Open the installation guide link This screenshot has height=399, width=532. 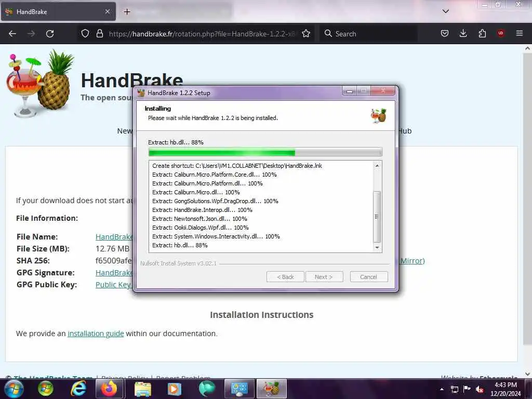click(96, 334)
